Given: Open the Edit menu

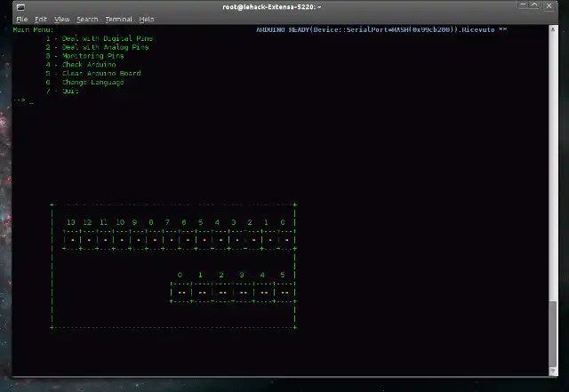Looking at the screenshot, I should (x=41, y=19).
